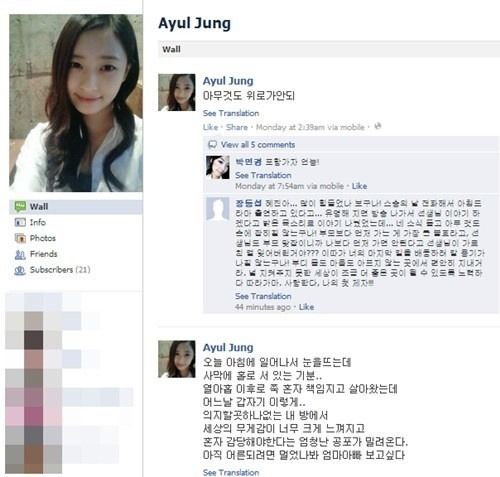Show translation of first Ayul Jung post
This screenshot has height=477, width=500.
(x=231, y=113)
